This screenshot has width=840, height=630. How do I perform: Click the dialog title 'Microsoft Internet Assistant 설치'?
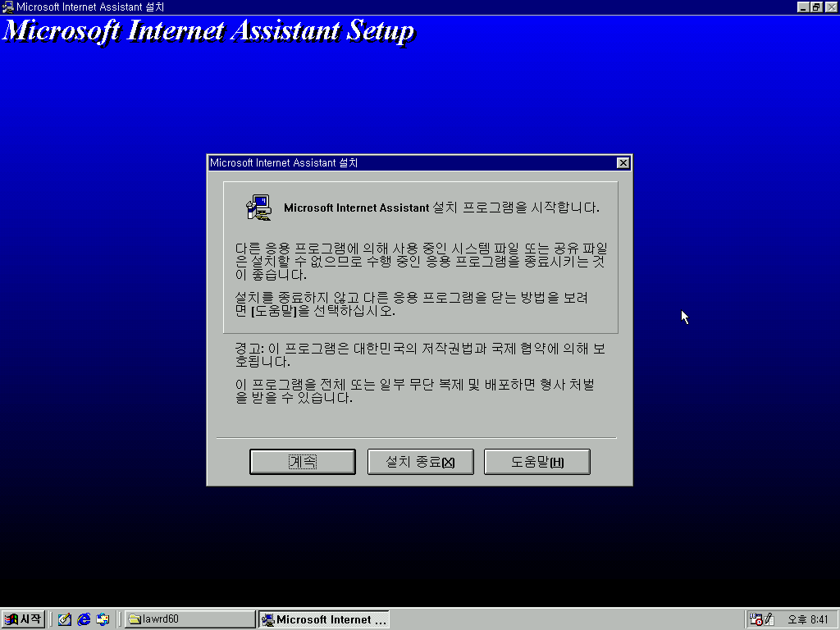(283, 163)
